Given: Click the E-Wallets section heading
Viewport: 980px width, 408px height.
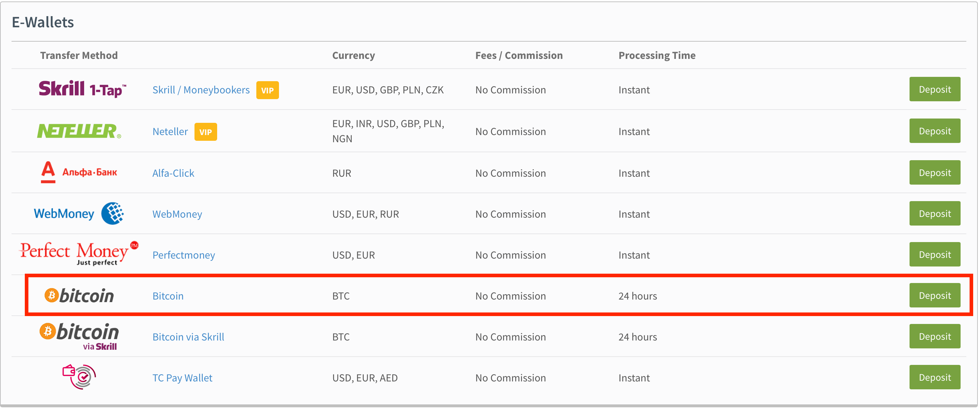Looking at the screenshot, I should (x=43, y=22).
